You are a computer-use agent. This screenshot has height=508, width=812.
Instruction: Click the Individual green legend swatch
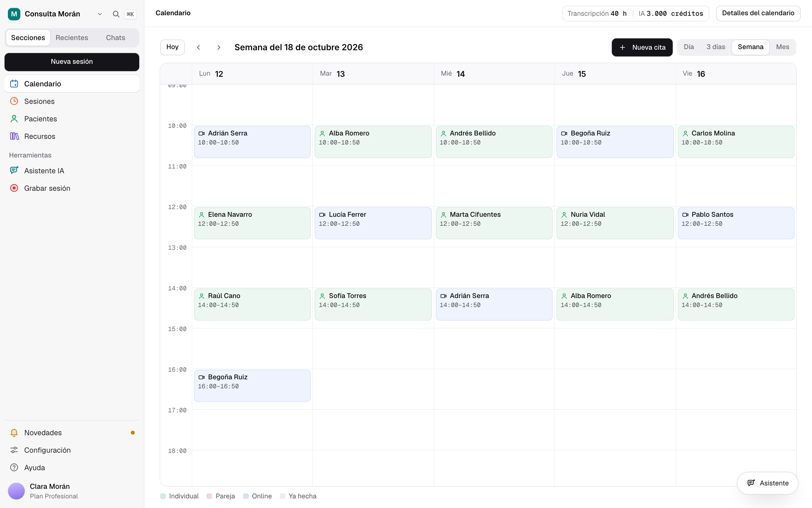point(163,496)
